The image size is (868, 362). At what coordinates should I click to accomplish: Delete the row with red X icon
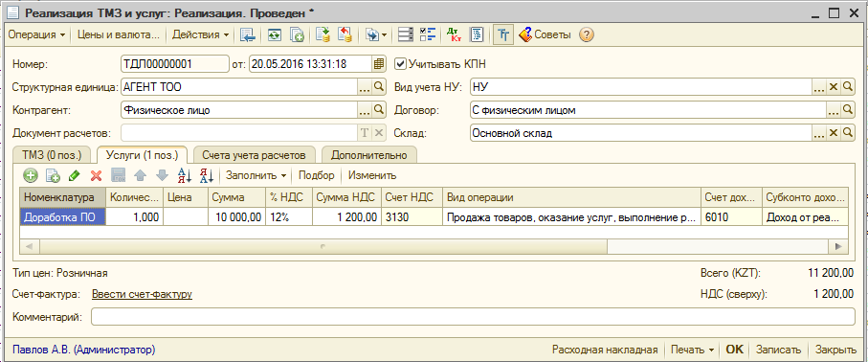[x=97, y=176]
